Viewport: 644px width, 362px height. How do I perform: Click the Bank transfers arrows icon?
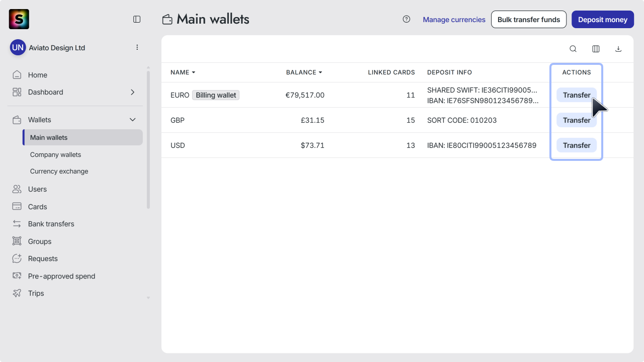(17, 224)
